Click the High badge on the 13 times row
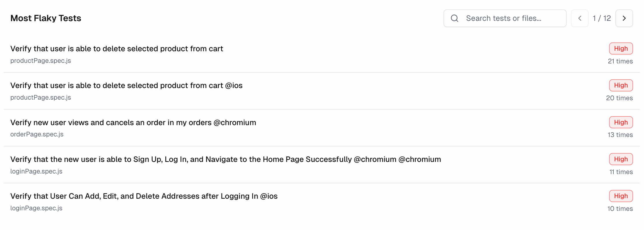644x230 pixels. tap(621, 123)
